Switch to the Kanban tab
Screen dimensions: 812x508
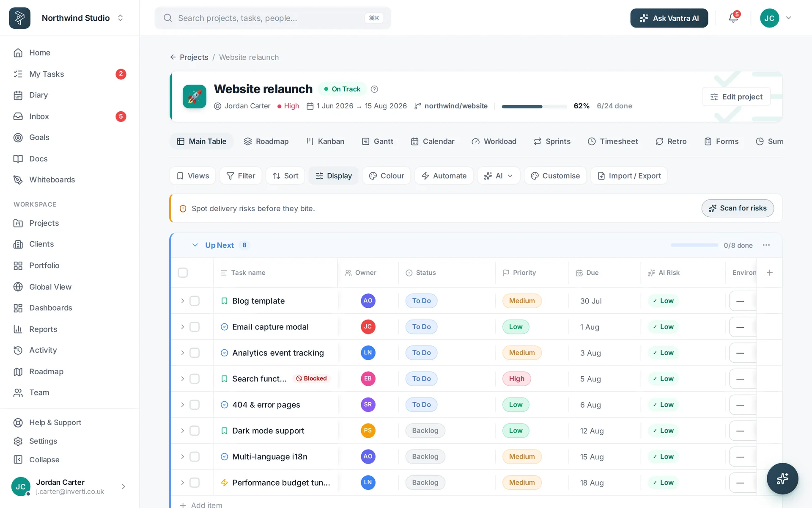(x=325, y=141)
